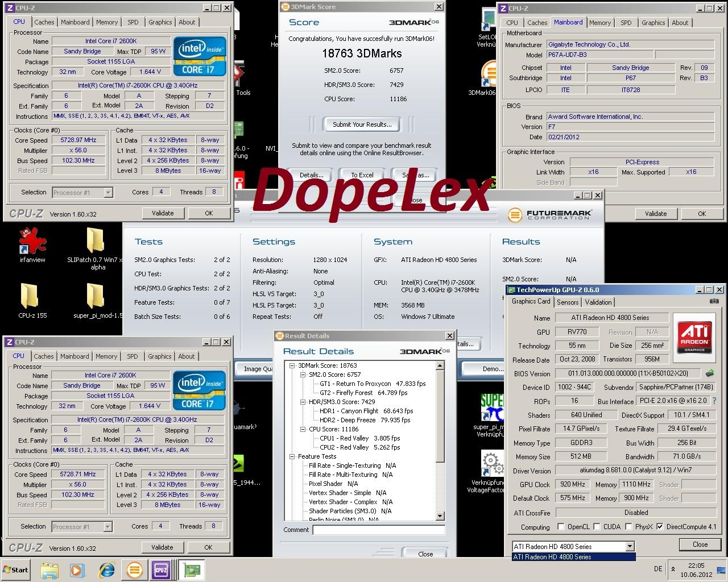Switch to Caches tab in top-left CPU-Z

[44, 22]
